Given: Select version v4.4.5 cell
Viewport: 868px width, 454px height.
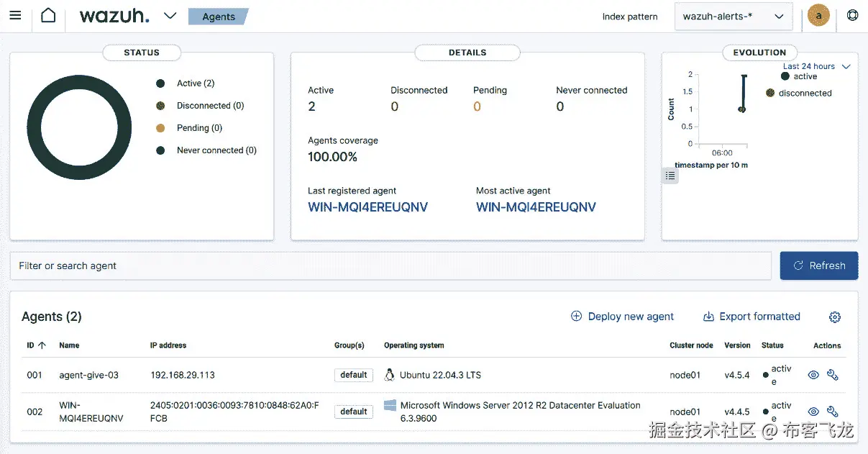Looking at the screenshot, I should point(737,412).
